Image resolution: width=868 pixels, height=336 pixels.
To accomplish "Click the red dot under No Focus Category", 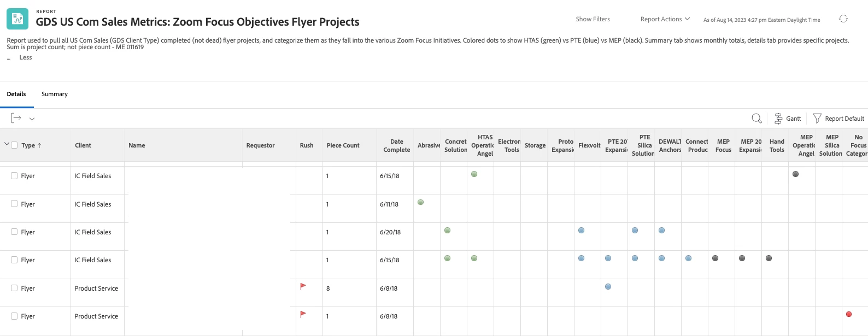I will coord(849,314).
